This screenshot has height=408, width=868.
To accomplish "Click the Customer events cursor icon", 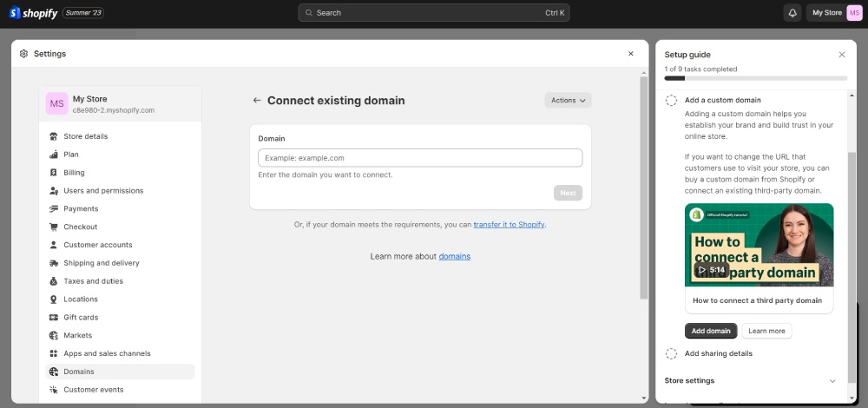I will coord(54,390).
